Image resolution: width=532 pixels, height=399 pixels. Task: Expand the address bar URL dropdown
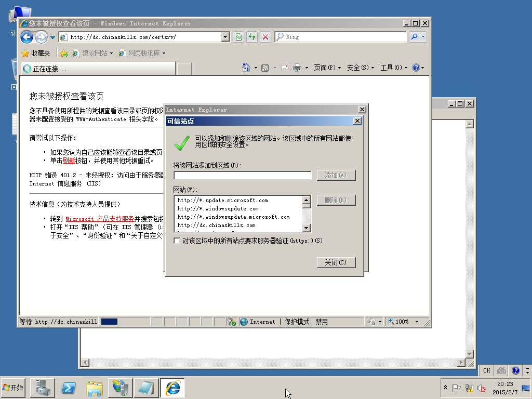pyautogui.click(x=225, y=37)
